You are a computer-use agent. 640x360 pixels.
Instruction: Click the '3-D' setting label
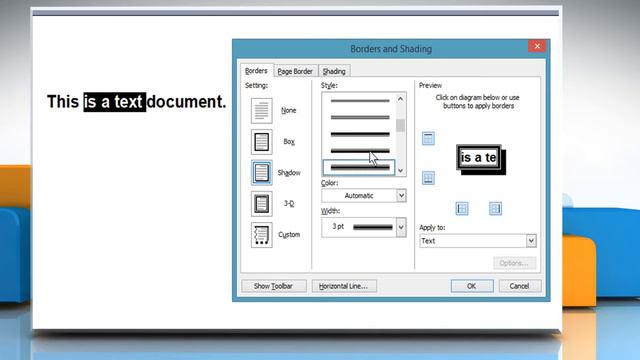coord(289,203)
